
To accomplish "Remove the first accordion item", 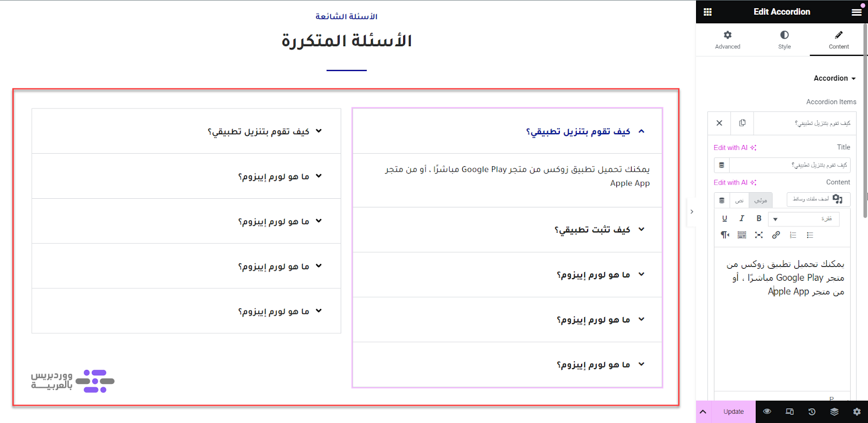I will [719, 123].
